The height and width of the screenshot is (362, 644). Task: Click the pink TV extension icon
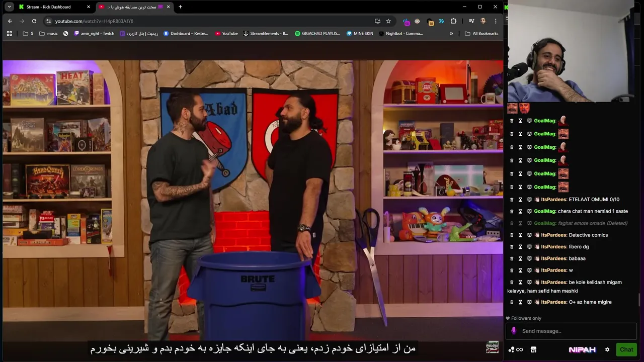pos(406,21)
